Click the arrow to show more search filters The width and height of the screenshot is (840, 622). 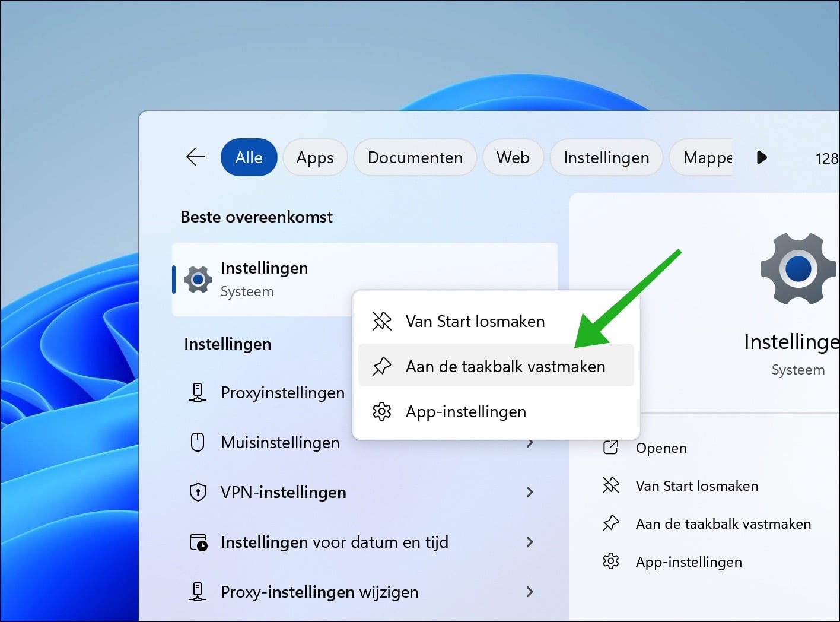(762, 157)
